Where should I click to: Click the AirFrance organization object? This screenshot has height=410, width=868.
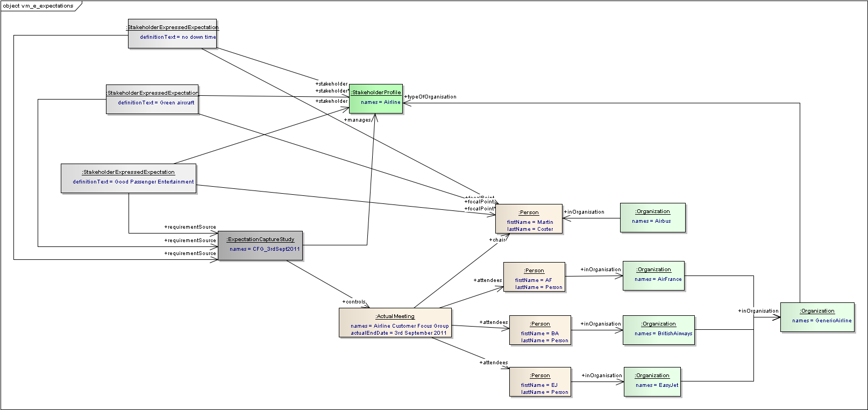coord(653,275)
